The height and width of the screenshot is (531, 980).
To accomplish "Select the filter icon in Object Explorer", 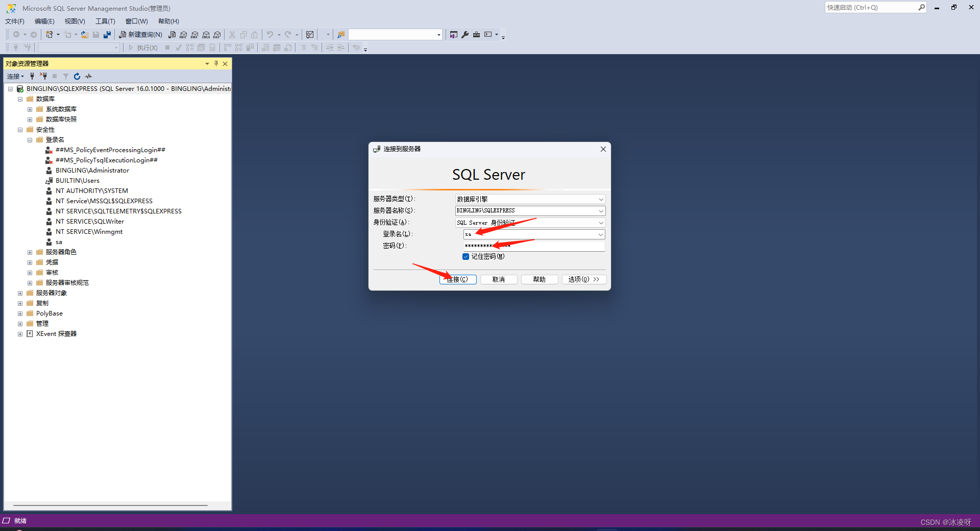I will [65, 76].
